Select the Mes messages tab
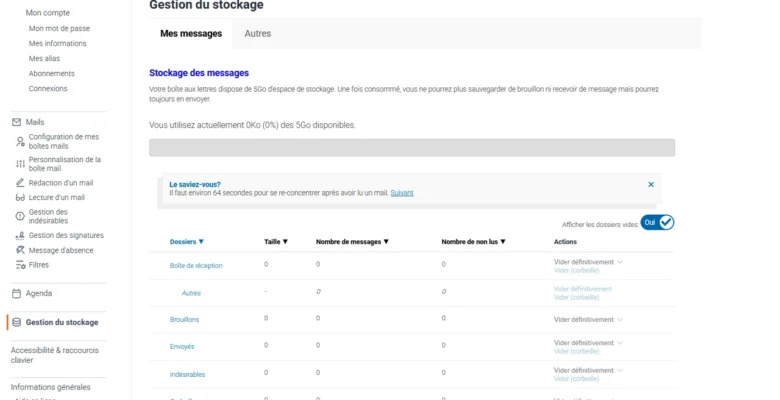 pyautogui.click(x=191, y=33)
